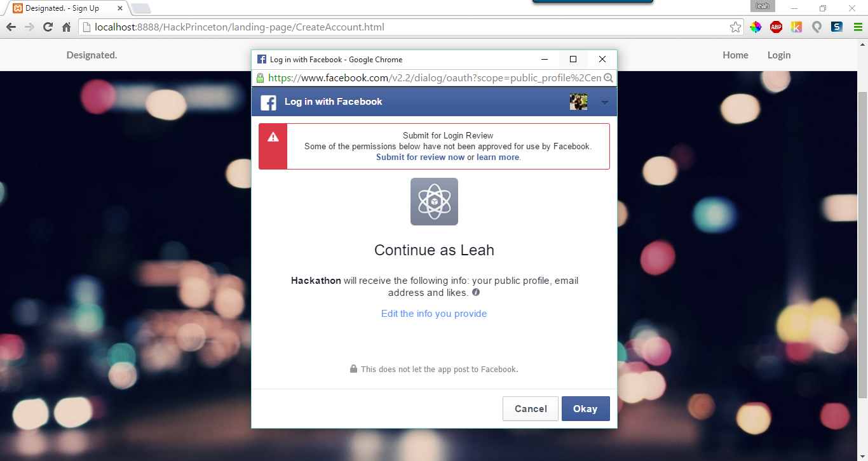
Task: Click the Facebook logo in the dialog header
Action: (x=268, y=102)
